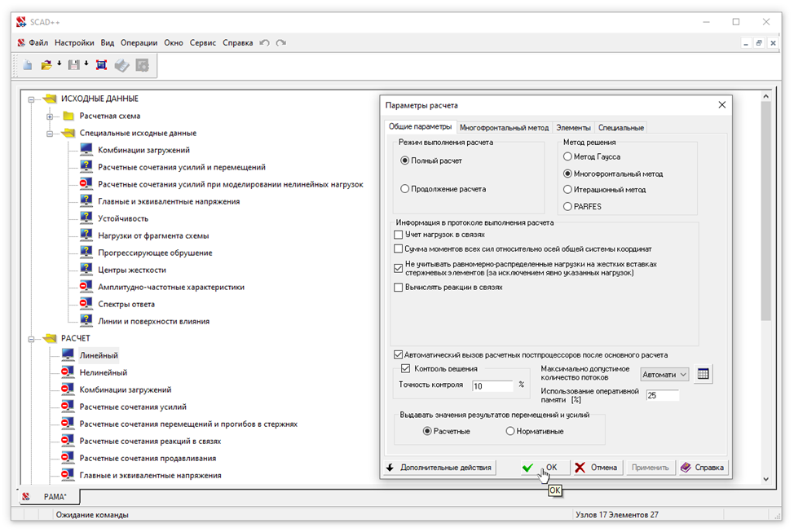
Task: Create a new project with the toolbar icon
Action: click(x=28, y=65)
